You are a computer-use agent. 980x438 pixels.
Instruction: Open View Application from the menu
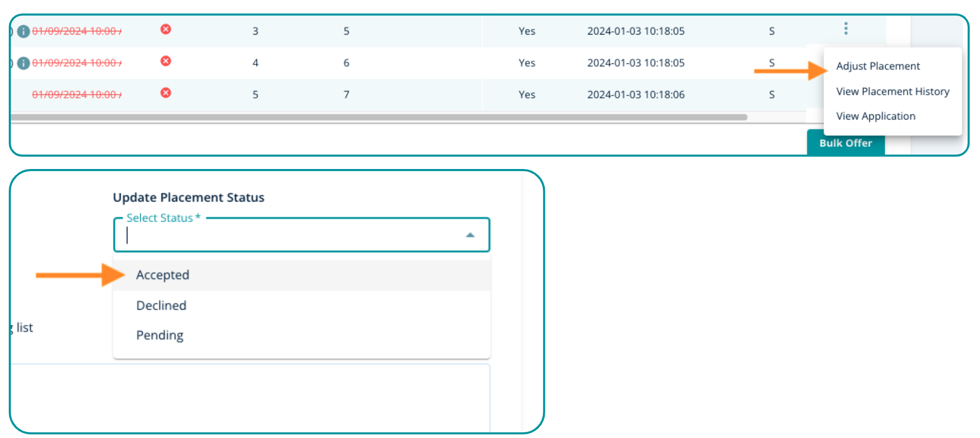[875, 116]
